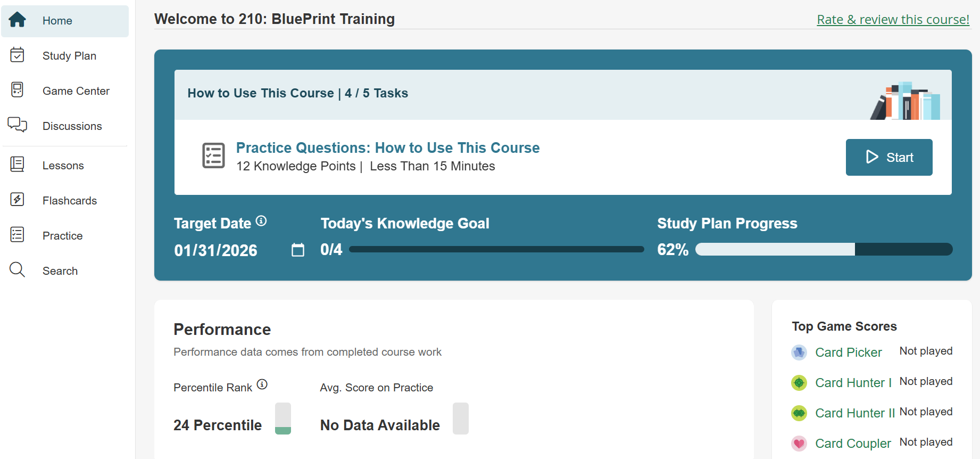980x459 pixels.
Task: Open the Discussions chat bubbles icon
Action: 17,125
